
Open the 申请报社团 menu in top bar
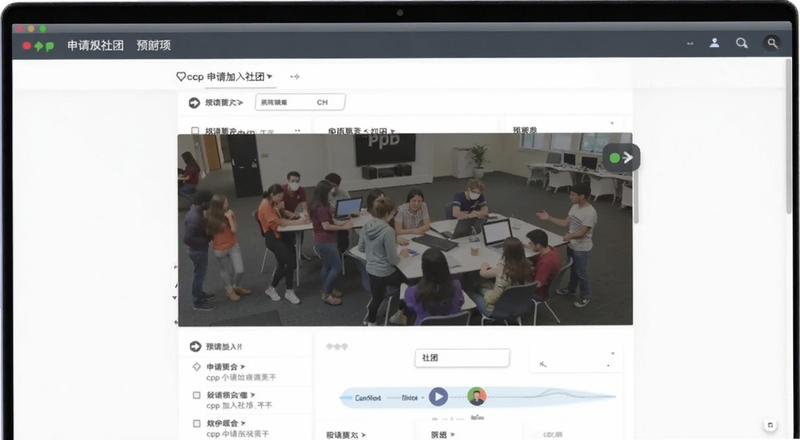coord(95,45)
